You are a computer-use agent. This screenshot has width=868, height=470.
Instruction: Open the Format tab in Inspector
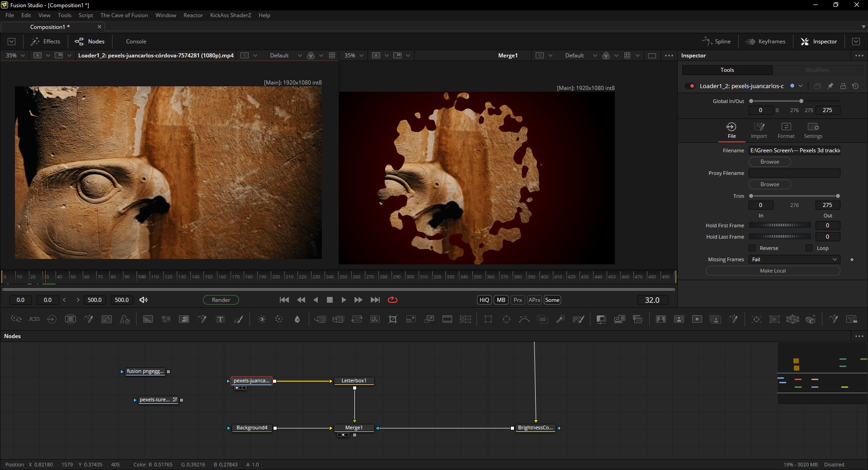786,130
